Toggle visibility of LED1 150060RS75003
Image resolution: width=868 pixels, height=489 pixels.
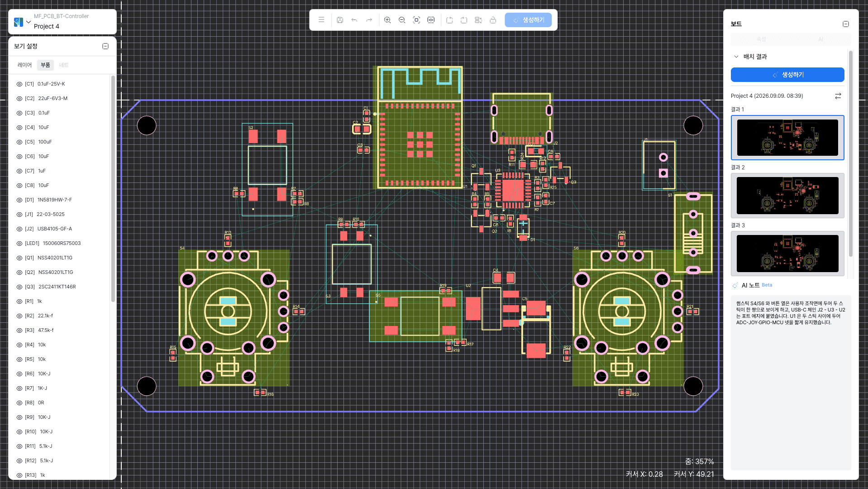point(19,244)
